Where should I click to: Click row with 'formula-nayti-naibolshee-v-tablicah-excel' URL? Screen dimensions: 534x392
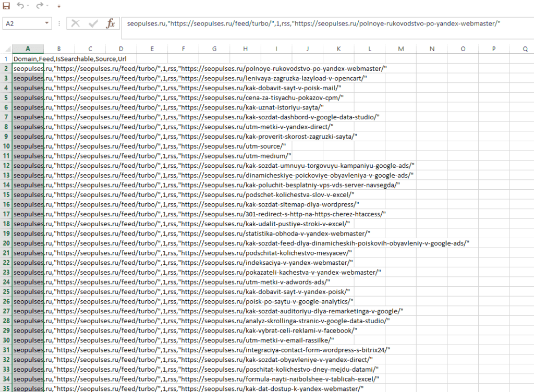pyautogui.click(x=196, y=379)
